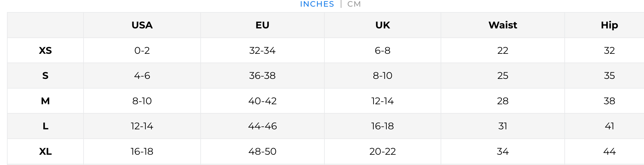Viewport: 644px width, 165px height.
Task: Click EU size 36-38 cell
Action: click(x=262, y=76)
